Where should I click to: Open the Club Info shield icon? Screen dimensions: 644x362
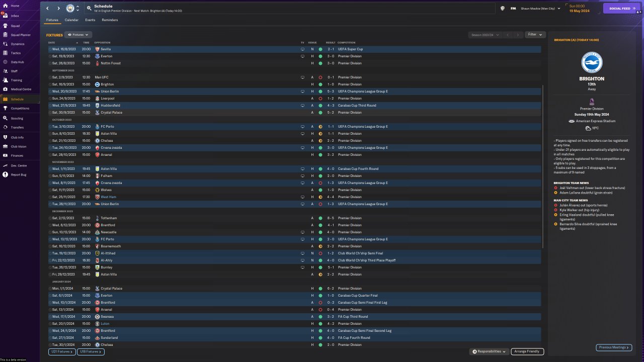[x=6, y=137]
